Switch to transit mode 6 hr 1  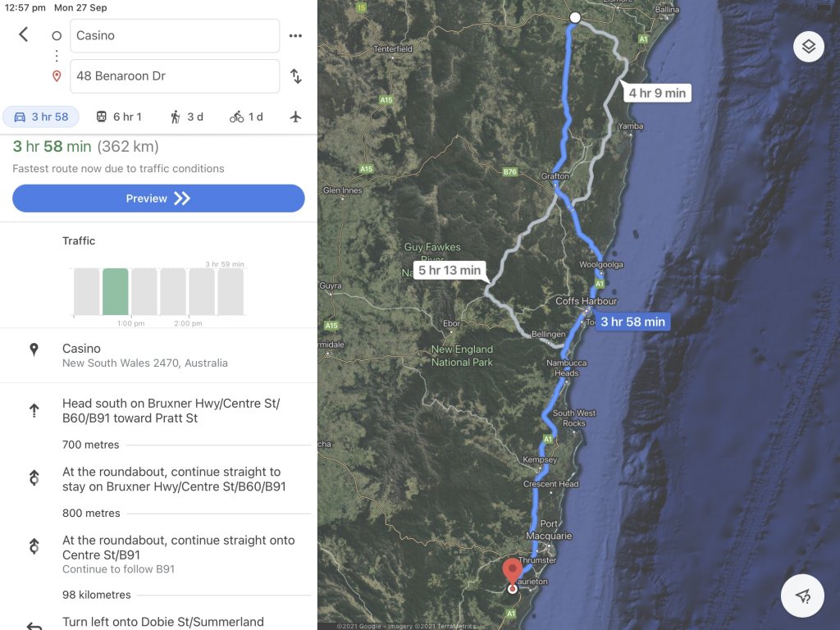(x=118, y=116)
